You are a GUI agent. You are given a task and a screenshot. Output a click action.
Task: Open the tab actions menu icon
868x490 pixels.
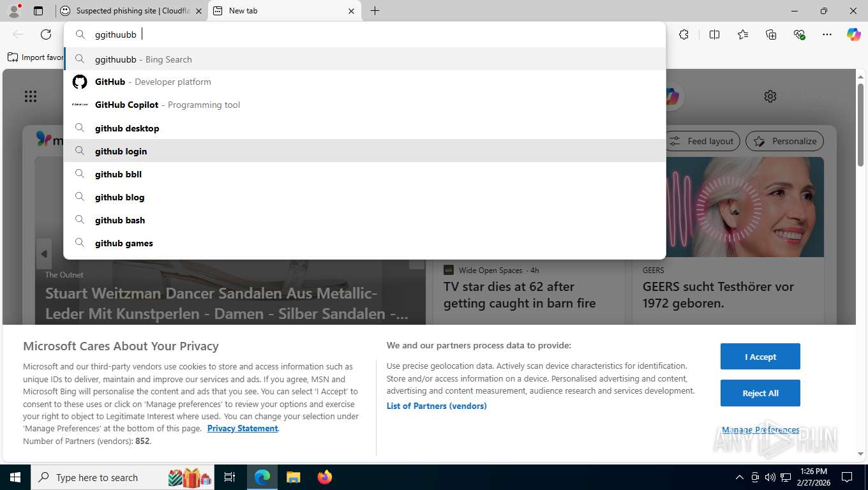(38, 11)
